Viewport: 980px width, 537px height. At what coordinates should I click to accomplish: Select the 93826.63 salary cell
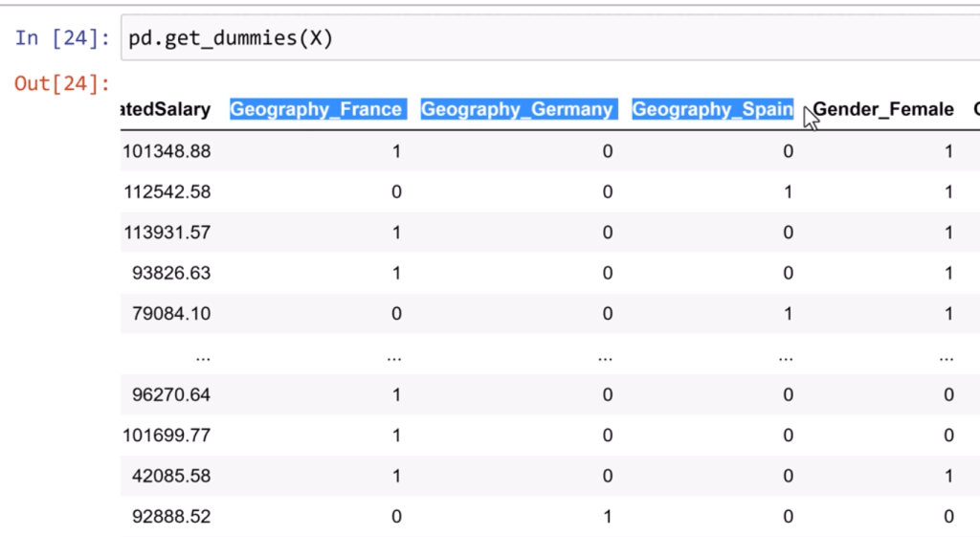pos(171,273)
